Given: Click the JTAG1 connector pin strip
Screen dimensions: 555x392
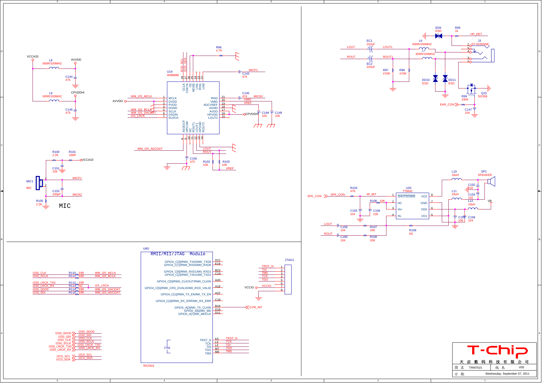Looking at the screenshot, I should point(288,280).
